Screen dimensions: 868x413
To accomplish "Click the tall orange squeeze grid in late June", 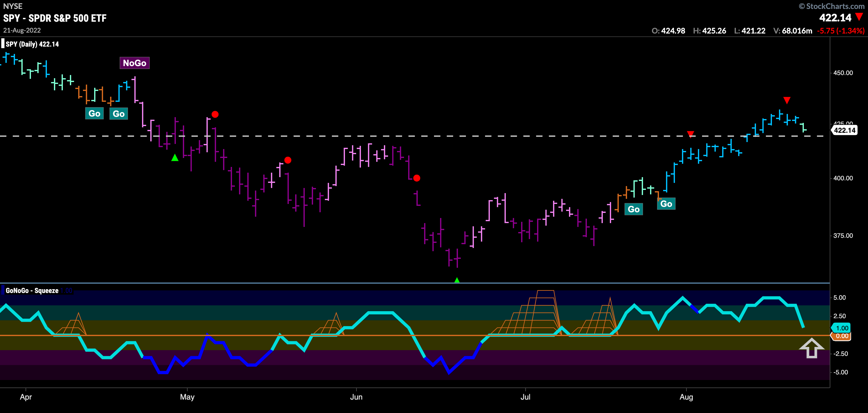I will pyautogui.click(x=526, y=313).
